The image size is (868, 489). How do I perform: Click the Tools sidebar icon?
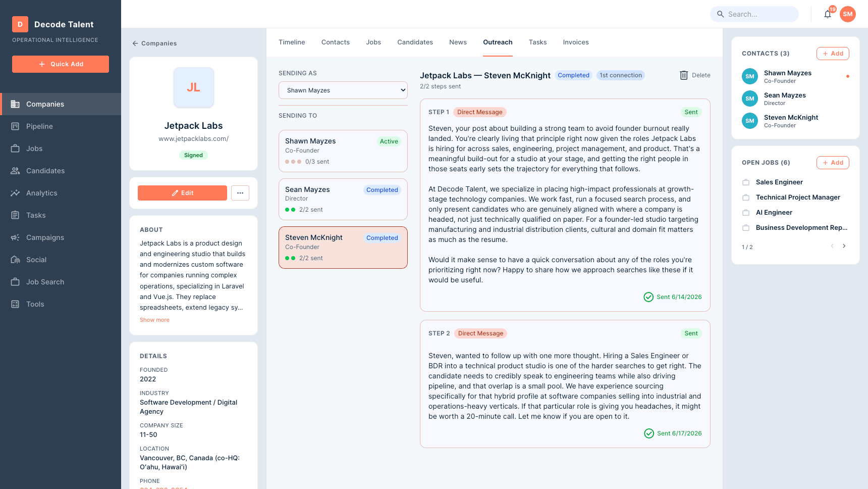(x=15, y=304)
